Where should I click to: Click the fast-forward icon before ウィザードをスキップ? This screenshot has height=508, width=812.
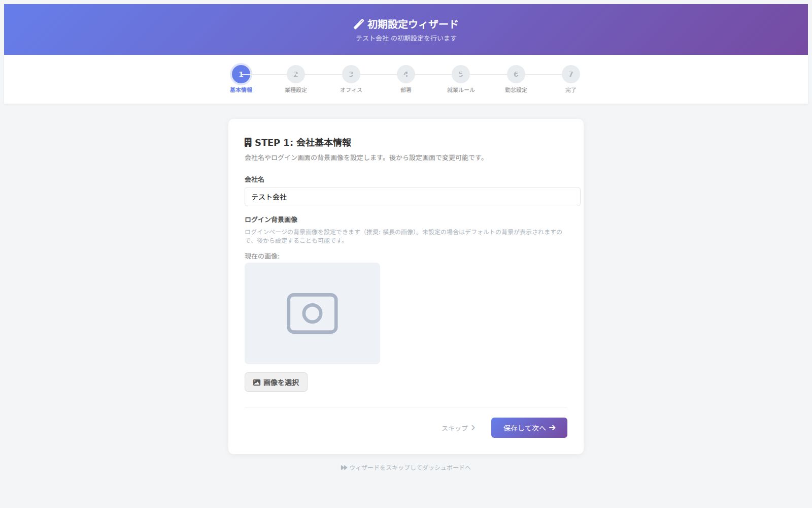click(344, 467)
